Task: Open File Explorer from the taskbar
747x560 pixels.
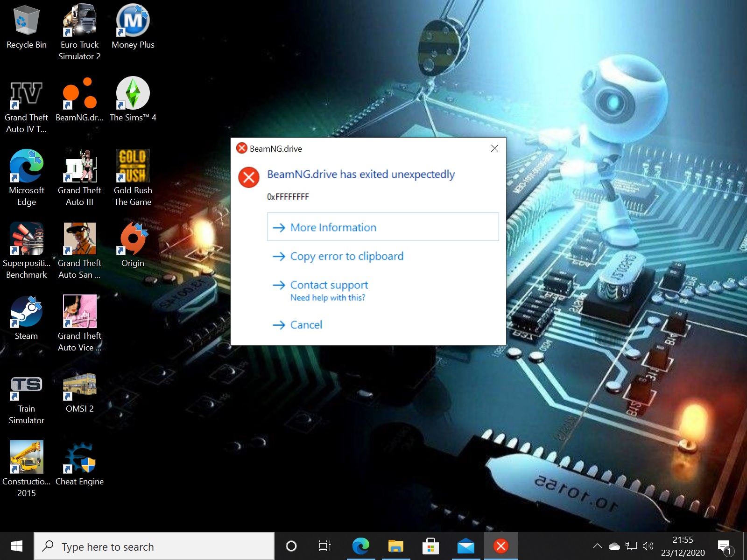Action: tap(395, 546)
